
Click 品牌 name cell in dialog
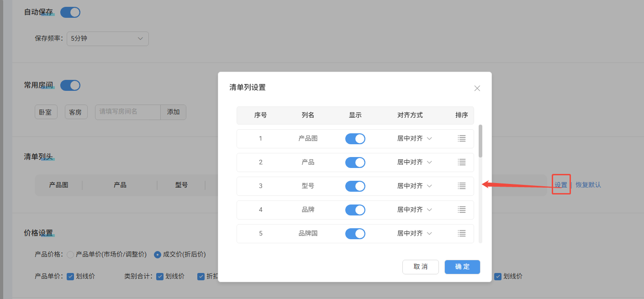[308, 210]
